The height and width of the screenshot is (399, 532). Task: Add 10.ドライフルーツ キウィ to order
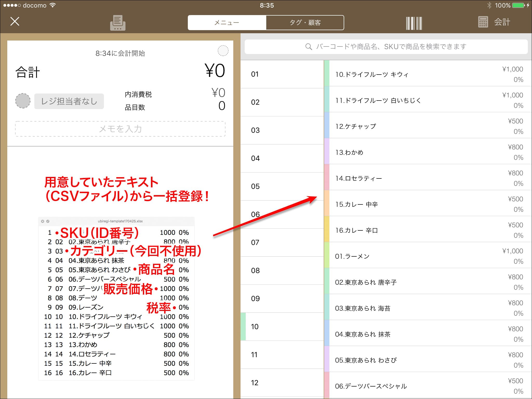pyautogui.click(x=428, y=73)
